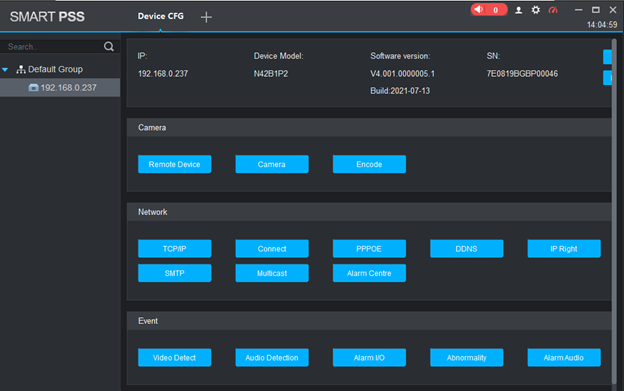
Task: Click the vertical scrollbar of config panel
Action: click(614, 211)
